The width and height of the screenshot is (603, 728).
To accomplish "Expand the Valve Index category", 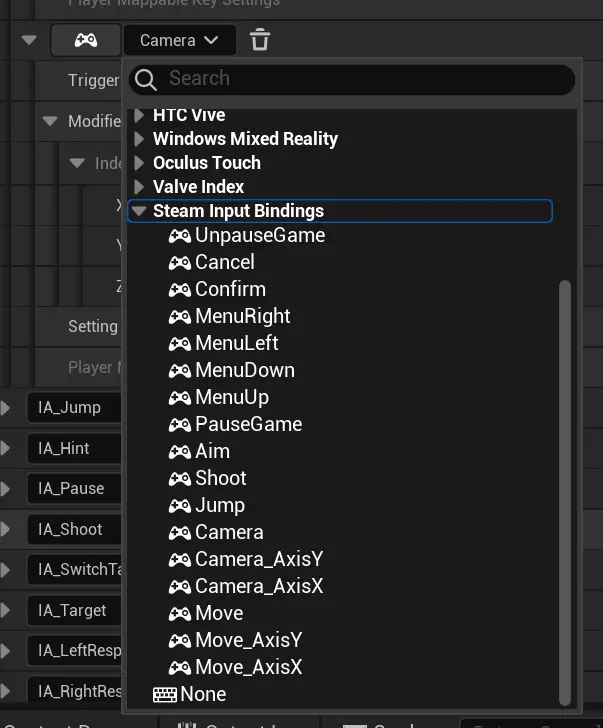I will click(x=138, y=187).
